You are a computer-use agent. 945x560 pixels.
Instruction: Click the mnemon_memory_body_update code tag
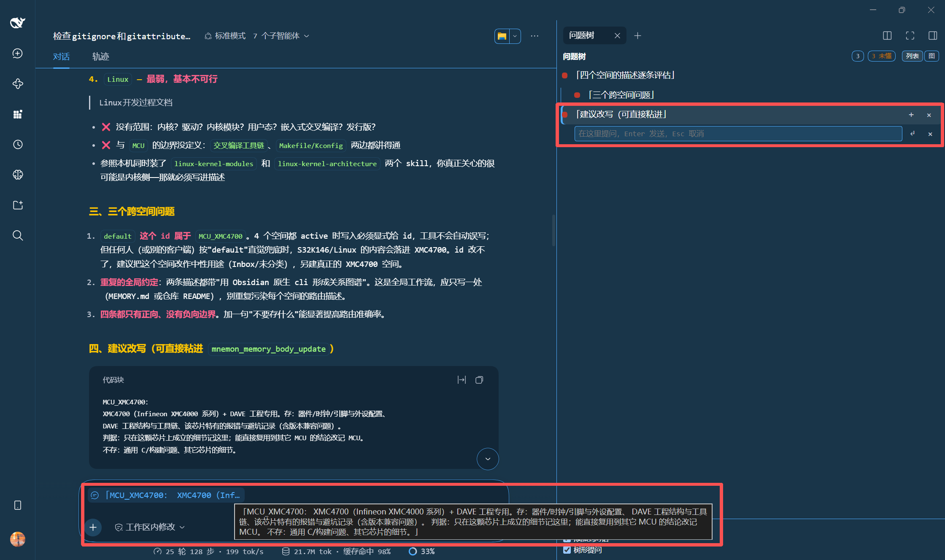268,349
